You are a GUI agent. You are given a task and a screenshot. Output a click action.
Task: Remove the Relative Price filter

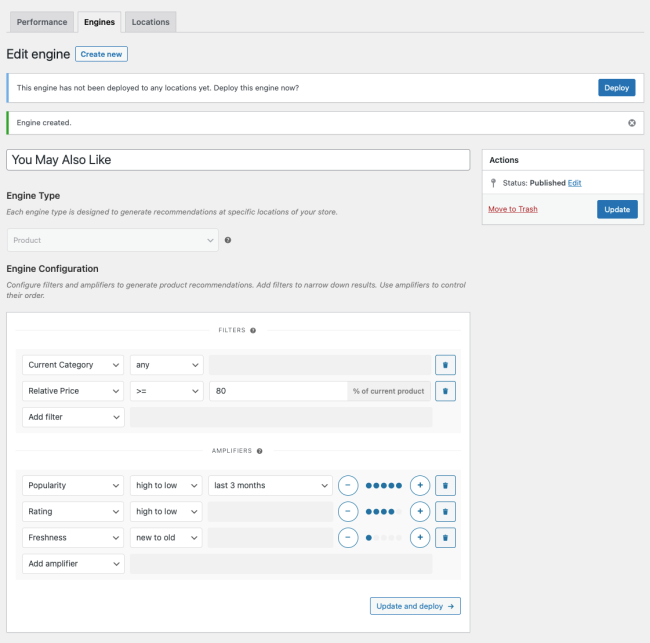446,391
